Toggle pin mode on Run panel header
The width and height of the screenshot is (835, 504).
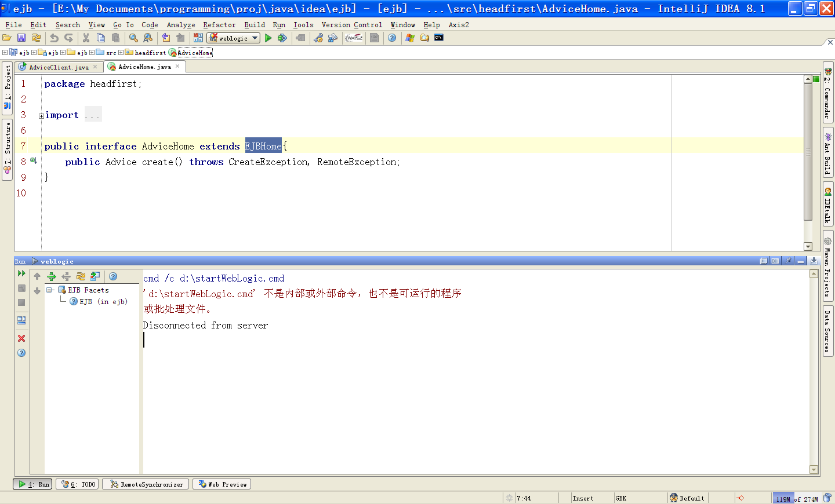point(788,261)
